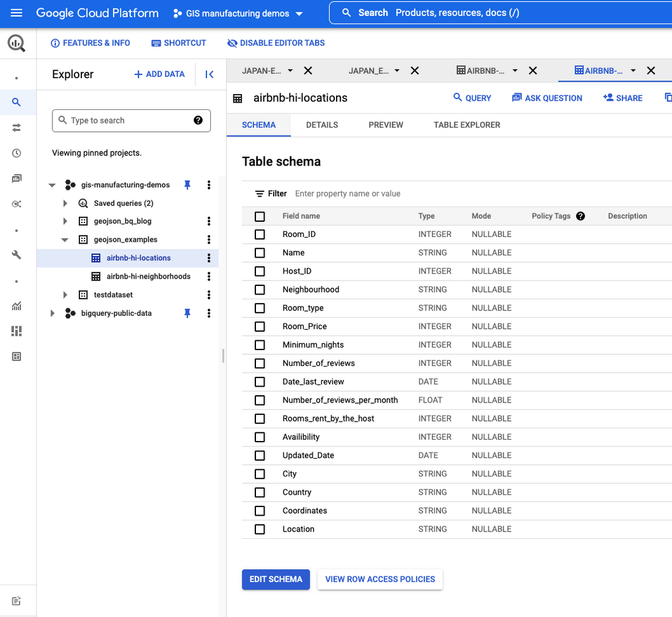Open the main navigation hamburger menu
The width and height of the screenshot is (672, 617).
pos(16,13)
